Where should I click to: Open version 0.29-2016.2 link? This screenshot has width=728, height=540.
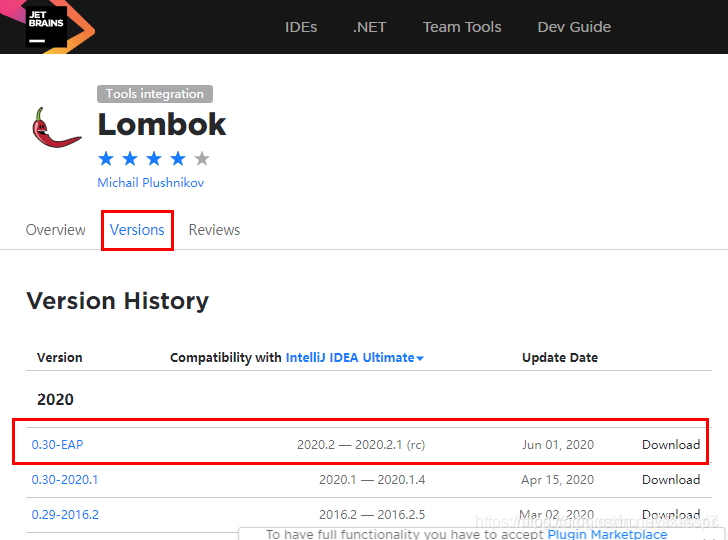click(65, 514)
